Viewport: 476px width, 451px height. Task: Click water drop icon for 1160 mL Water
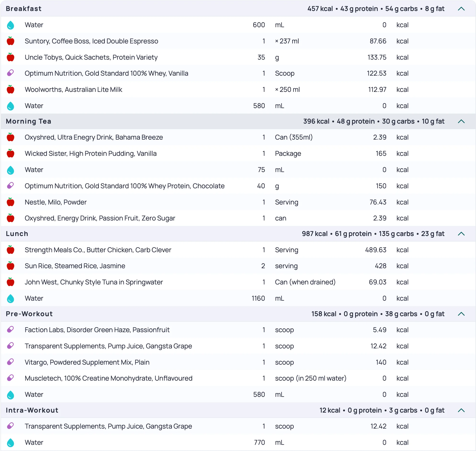10,298
